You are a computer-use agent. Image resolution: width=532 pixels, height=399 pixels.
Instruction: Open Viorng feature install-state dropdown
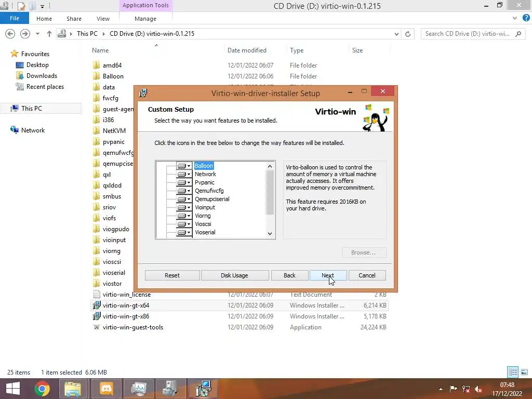[x=184, y=216]
